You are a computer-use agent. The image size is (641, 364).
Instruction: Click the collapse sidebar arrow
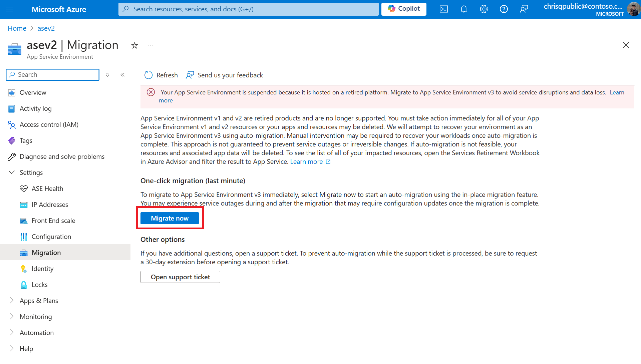[123, 74]
